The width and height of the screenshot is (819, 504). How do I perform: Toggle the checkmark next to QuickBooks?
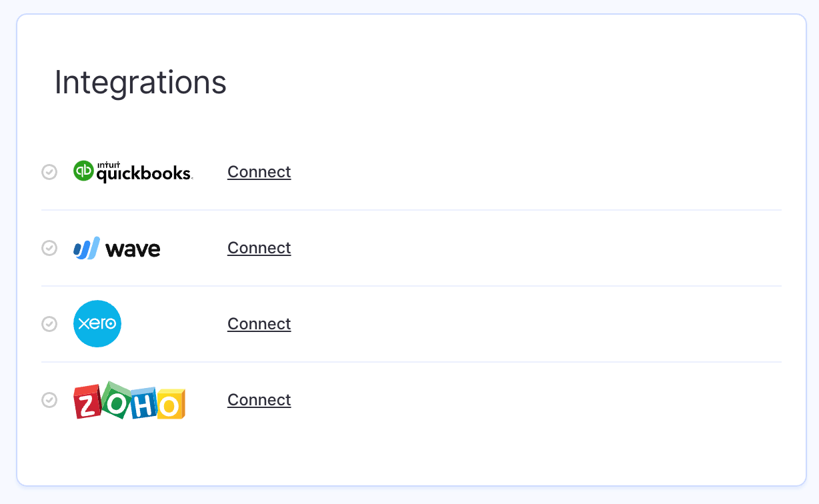[49, 171]
